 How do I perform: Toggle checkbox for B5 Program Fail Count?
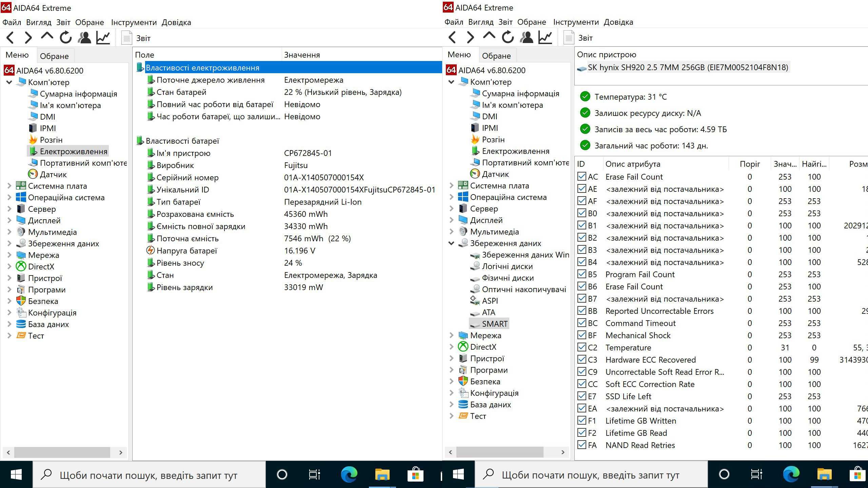[582, 274]
